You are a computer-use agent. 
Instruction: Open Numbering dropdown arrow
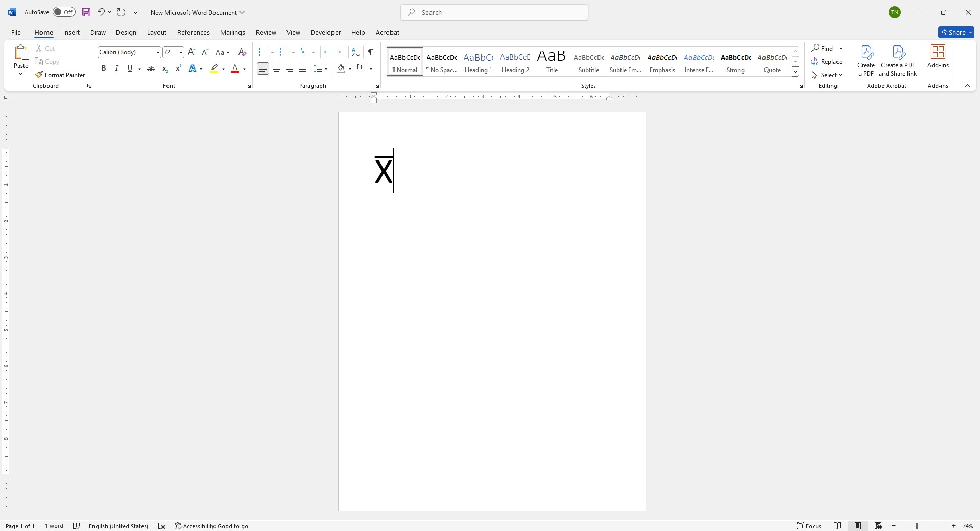click(293, 52)
